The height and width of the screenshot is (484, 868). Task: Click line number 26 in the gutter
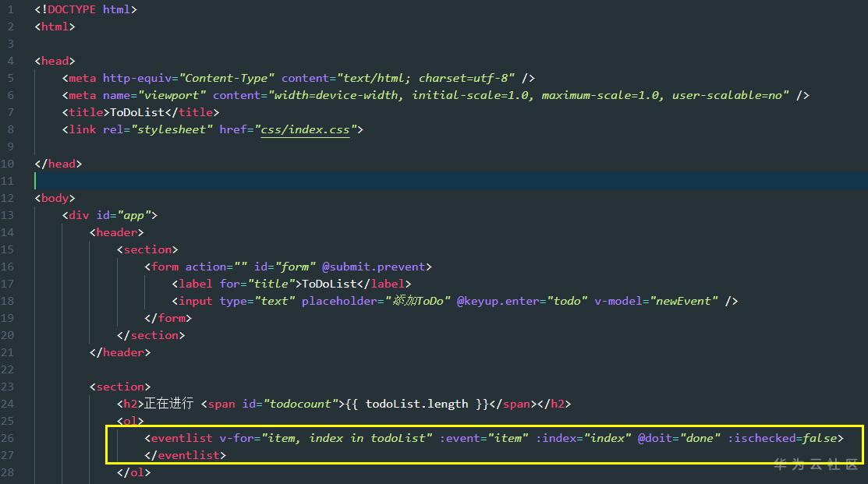pos(7,438)
